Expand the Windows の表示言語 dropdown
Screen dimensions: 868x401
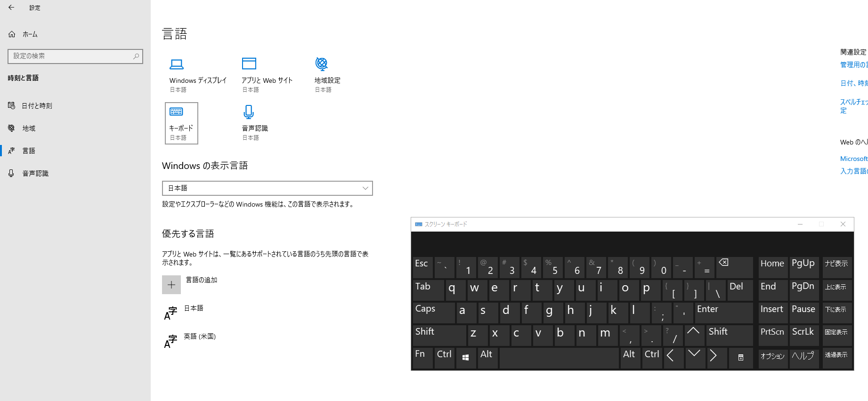(268, 188)
